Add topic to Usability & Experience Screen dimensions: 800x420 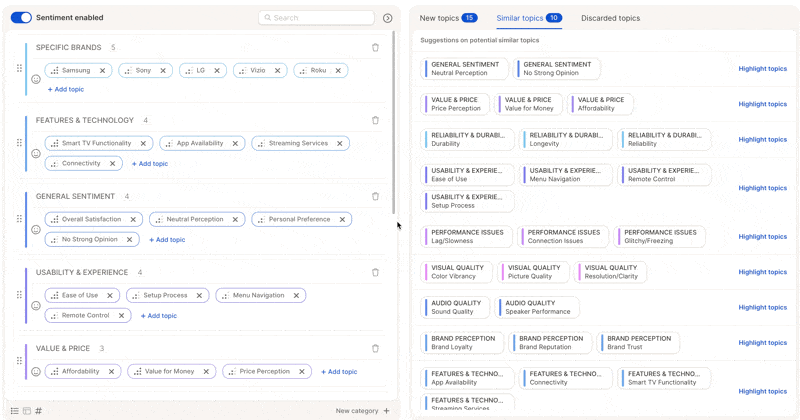[158, 316]
